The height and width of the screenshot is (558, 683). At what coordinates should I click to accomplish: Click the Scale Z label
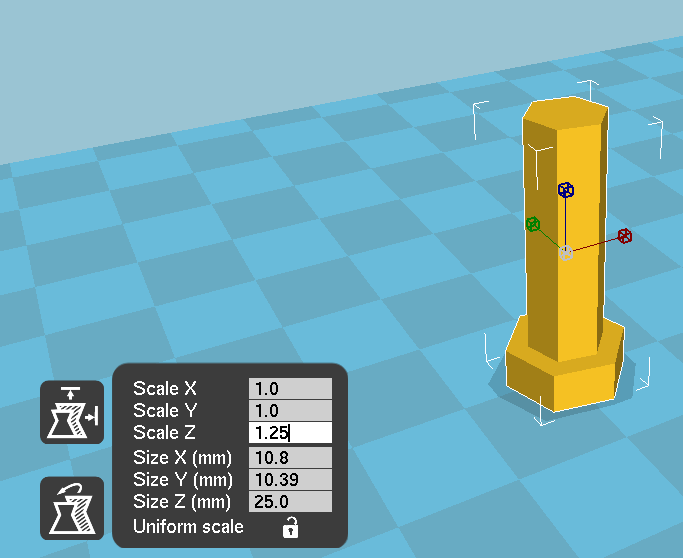164,433
